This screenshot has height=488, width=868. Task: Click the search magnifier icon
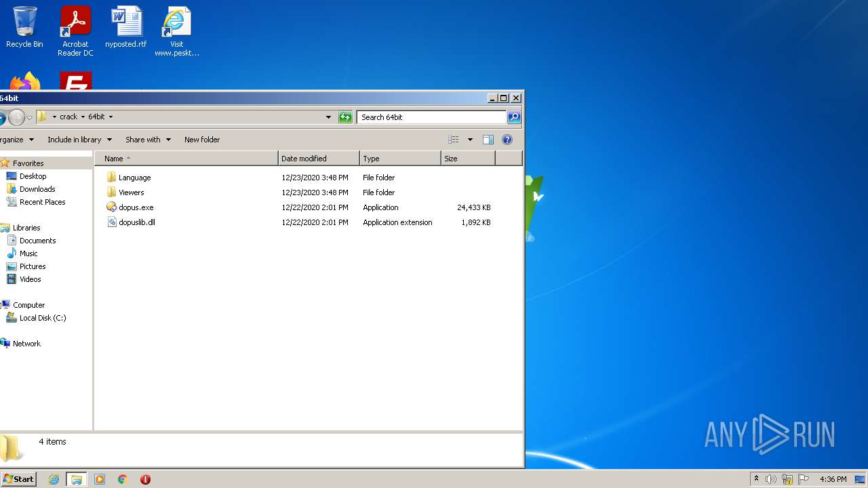(514, 117)
